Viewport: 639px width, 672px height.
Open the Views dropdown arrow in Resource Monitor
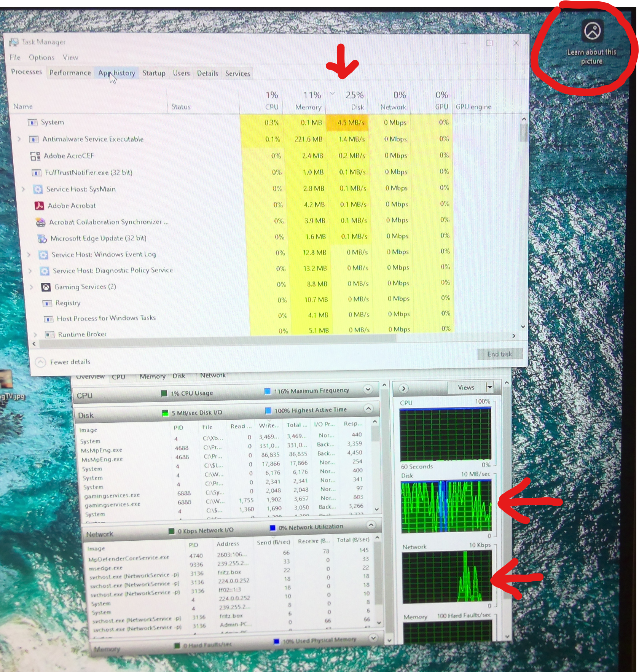pos(489,387)
